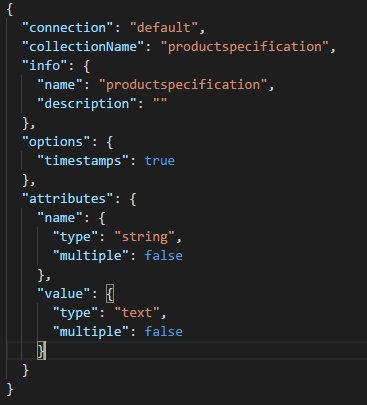Click the "type" key above "string"
Viewport: 367px width, 405px height.
[x=75, y=237]
